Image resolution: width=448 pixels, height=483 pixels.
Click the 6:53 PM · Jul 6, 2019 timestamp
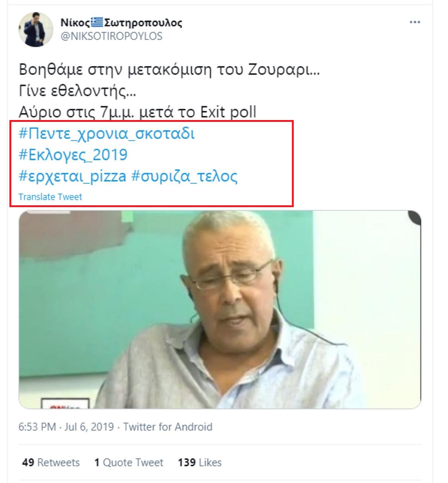(x=66, y=427)
